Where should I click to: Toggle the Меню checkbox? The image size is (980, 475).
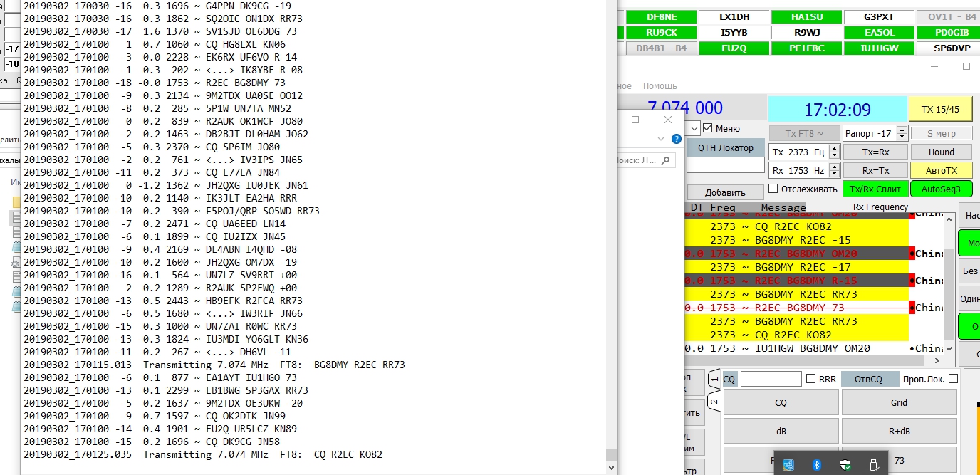click(x=707, y=128)
